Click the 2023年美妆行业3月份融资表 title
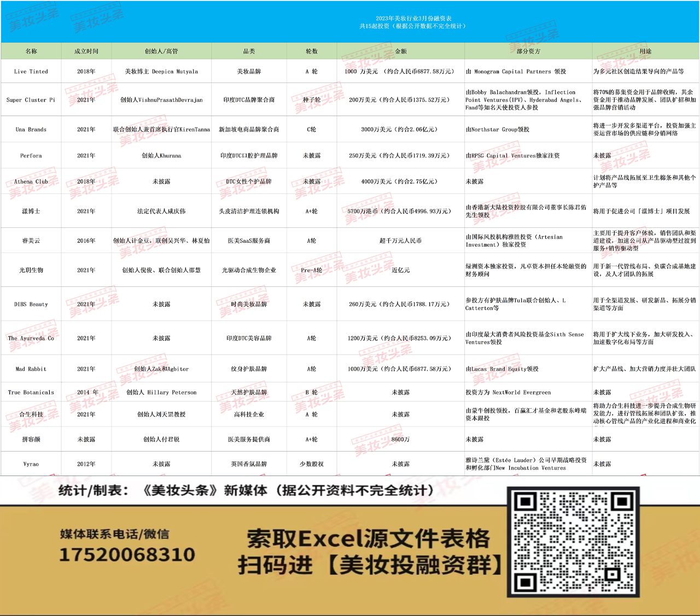 (413, 19)
